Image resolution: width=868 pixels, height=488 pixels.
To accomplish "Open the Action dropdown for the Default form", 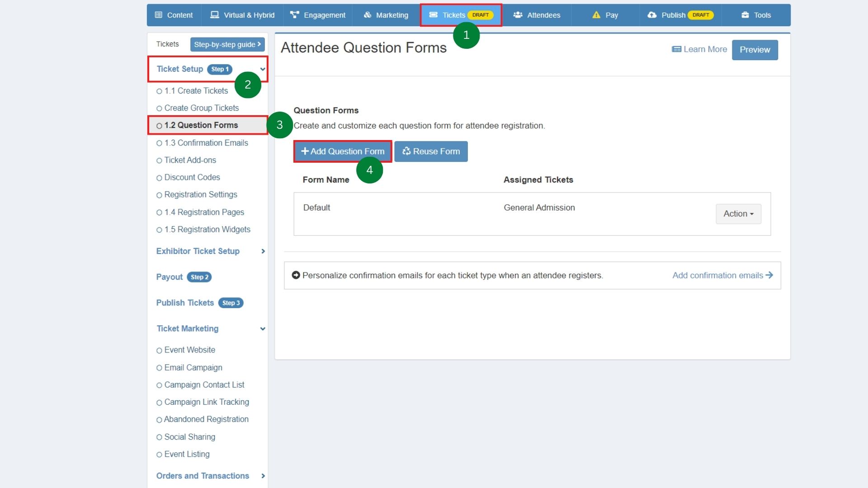I will (738, 214).
